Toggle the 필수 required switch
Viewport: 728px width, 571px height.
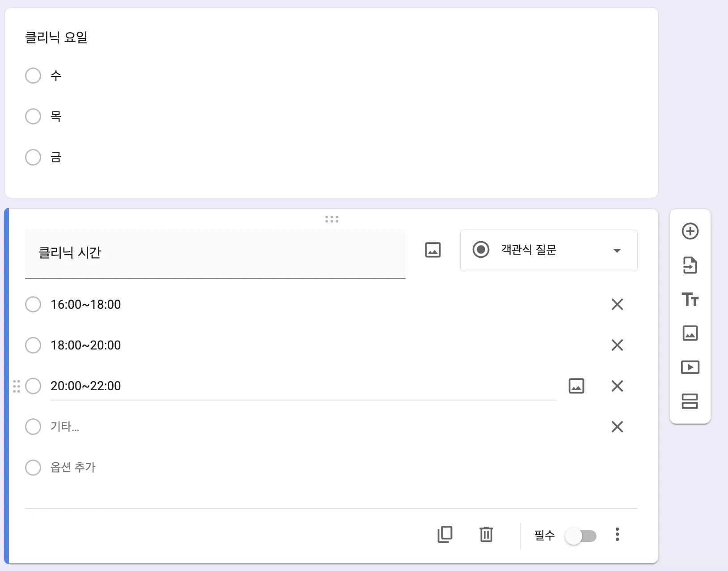point(580,536)
